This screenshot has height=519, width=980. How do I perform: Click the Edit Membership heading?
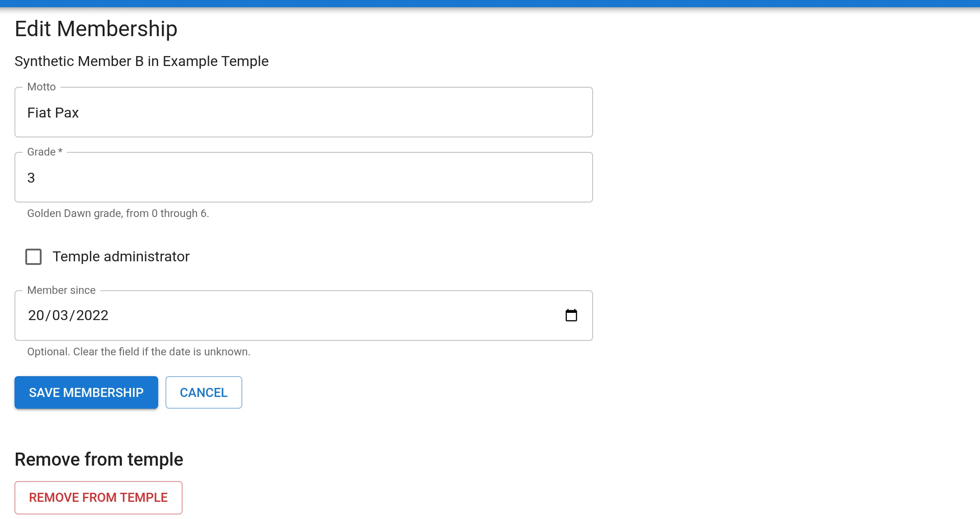click(x=96, y=28)
